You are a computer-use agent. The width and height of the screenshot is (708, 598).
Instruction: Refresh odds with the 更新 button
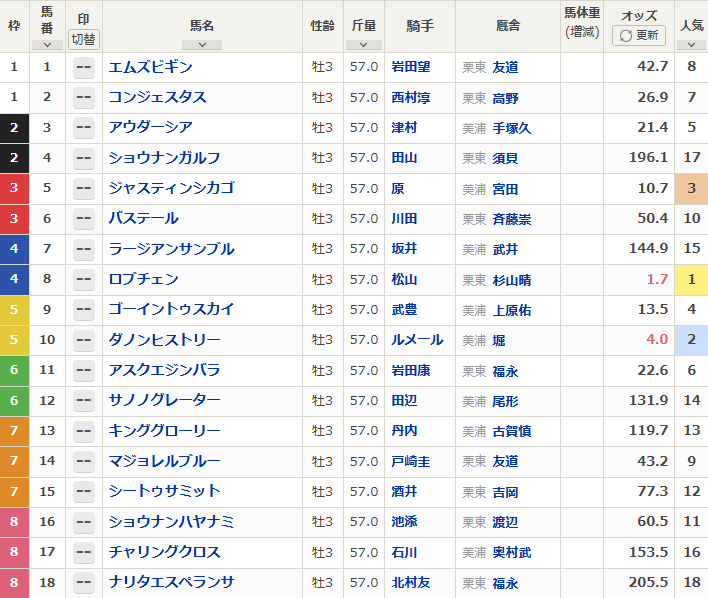pos(638,35)
